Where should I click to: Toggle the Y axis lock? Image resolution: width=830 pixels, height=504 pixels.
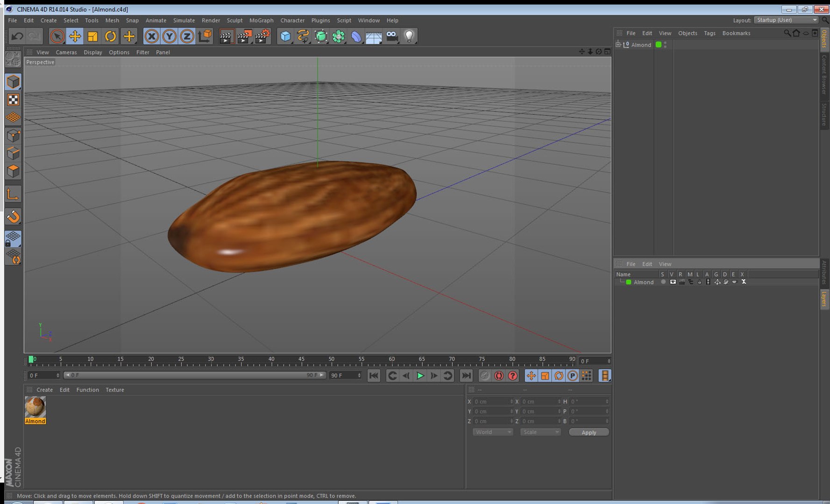pyautogui.click(x=169, y=36)
